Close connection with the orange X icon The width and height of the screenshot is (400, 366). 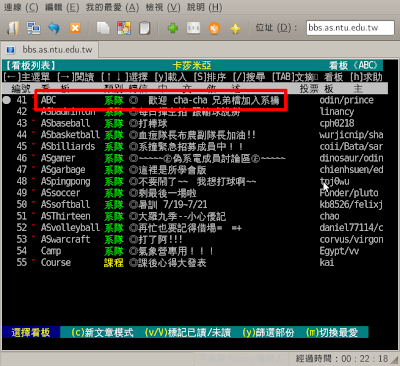click(x=75, y=28)
